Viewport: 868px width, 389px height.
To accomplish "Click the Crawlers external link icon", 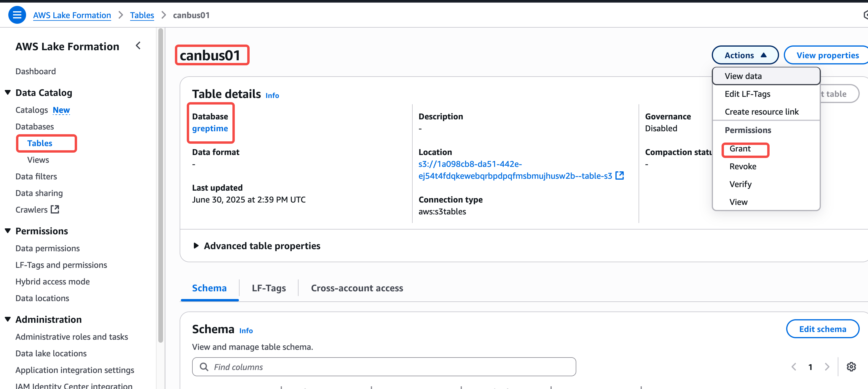I will pyautogui.click(x=55, y=209).
